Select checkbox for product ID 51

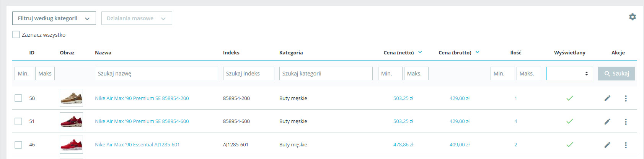tap(18, 121)
